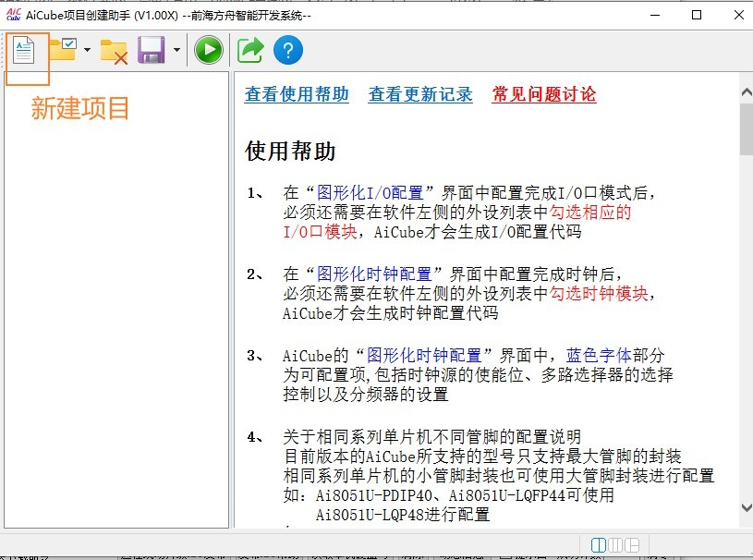Open the 查看更新记录 link
The height and width of the screenshot is (560, 753).
(420, 94)
